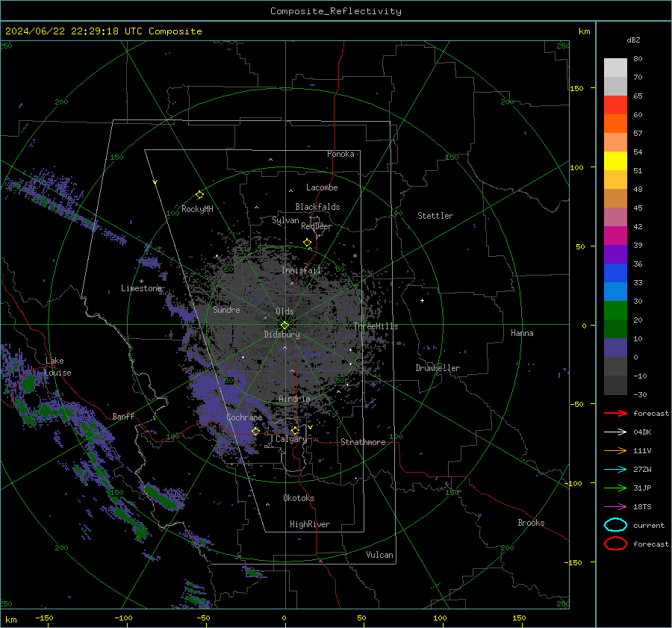This screenshot has height=628, width=672.
Task: Click the Strathmore city label
Action: 363,442
